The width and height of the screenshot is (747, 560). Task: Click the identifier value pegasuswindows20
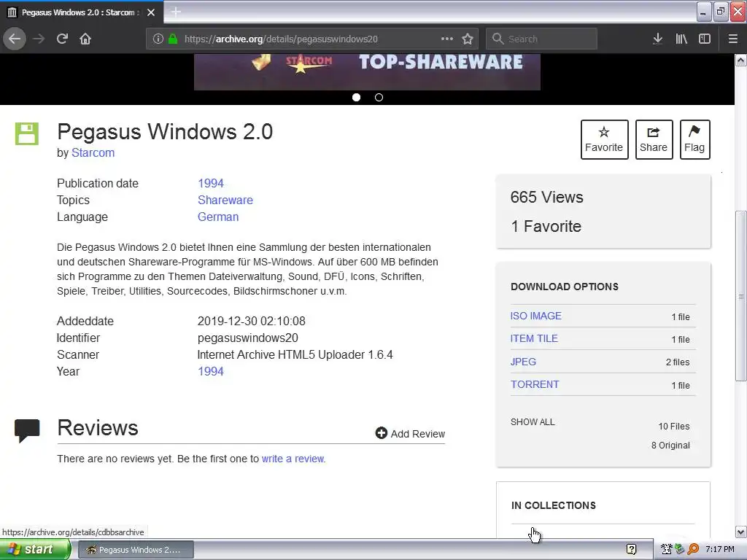[248, 338]
